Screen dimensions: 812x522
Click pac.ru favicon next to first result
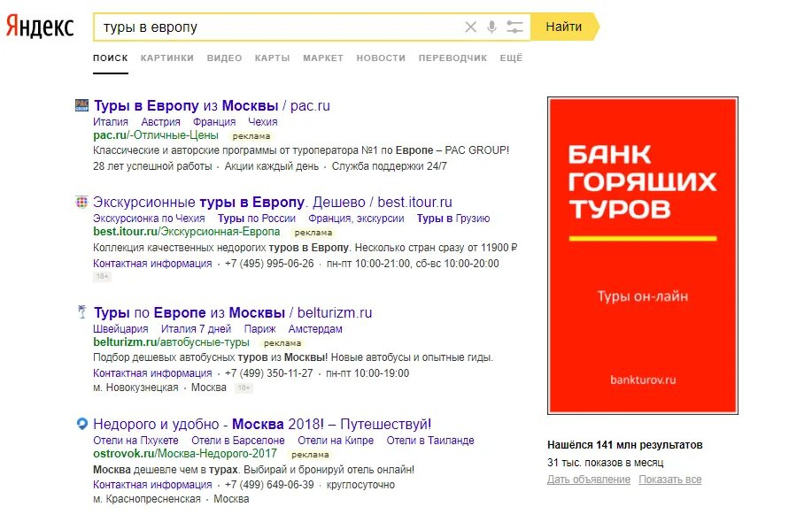81,105
